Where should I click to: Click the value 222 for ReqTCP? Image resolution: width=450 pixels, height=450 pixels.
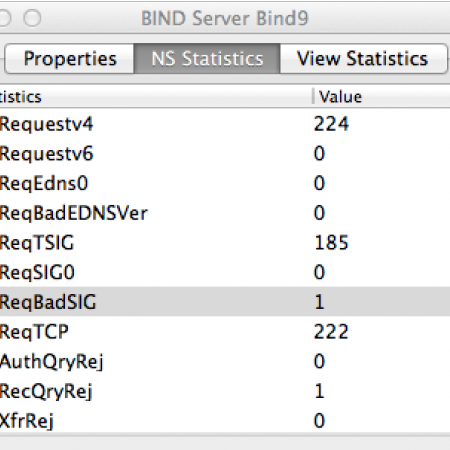331,332
